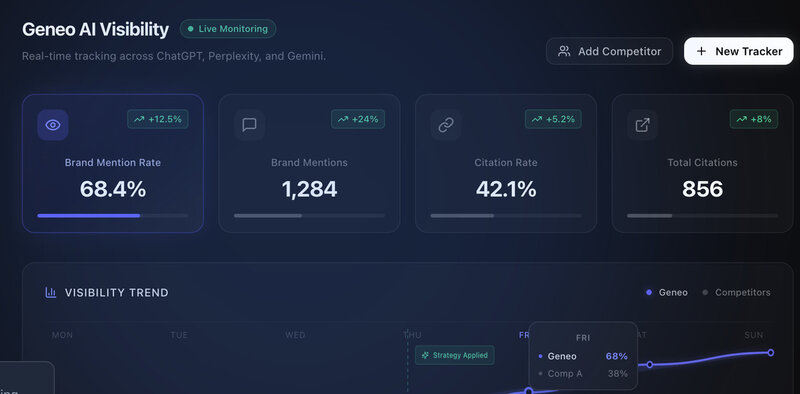Toggle the Competitors series in chart legend
800x394 pixels.
(x=737, y=292)
